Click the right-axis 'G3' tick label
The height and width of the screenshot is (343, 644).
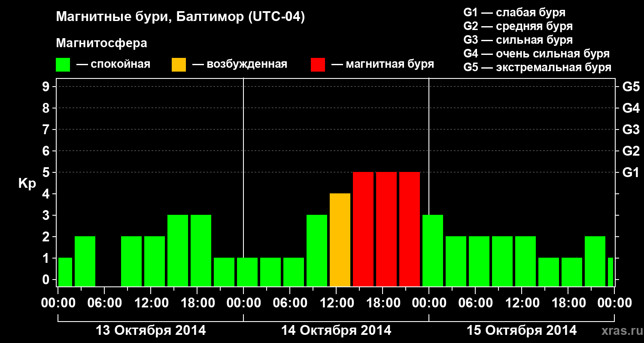pos(631,129)
